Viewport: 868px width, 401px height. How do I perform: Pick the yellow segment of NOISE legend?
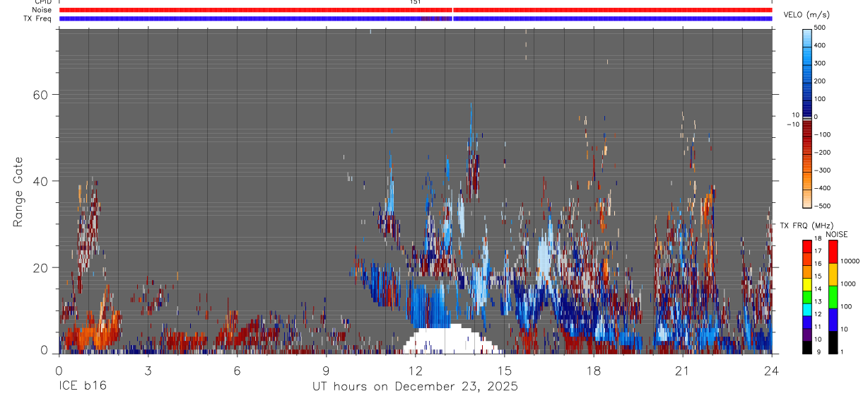point(833,274)
